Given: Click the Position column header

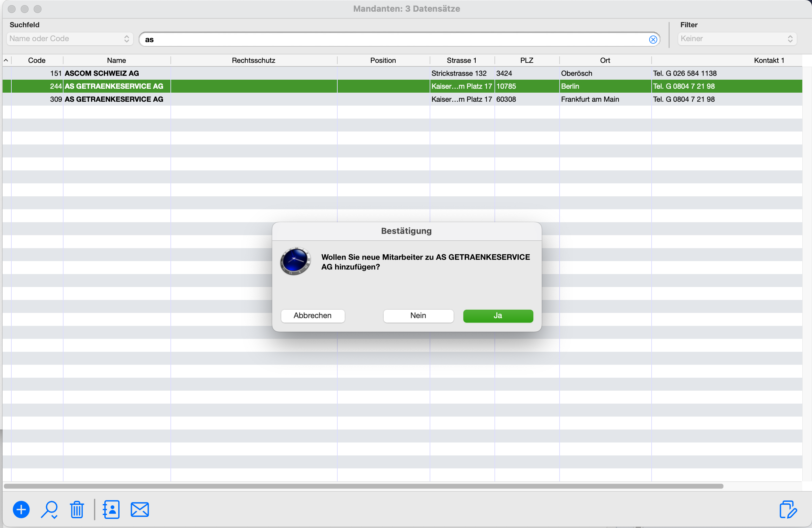Looking at the screenshot, I should (x=383, y=60).
